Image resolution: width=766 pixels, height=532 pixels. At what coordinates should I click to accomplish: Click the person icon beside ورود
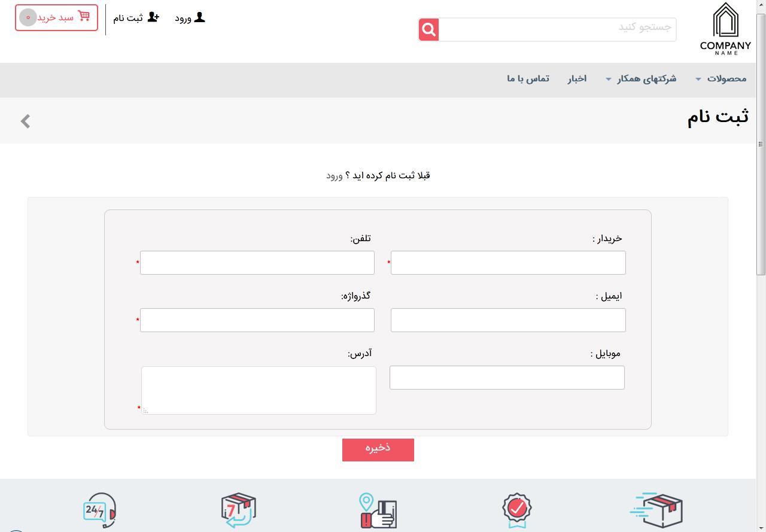200,17
